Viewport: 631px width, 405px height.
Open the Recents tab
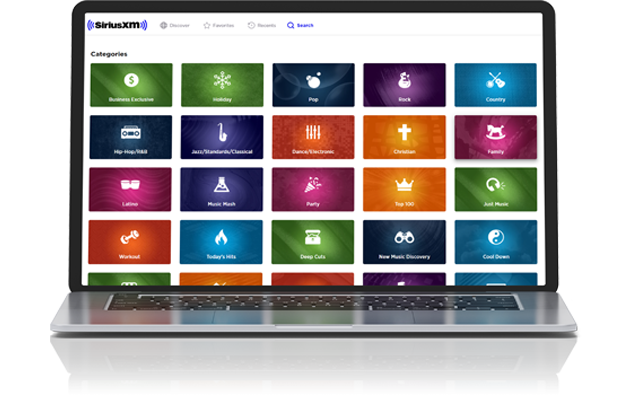[262, 25]
